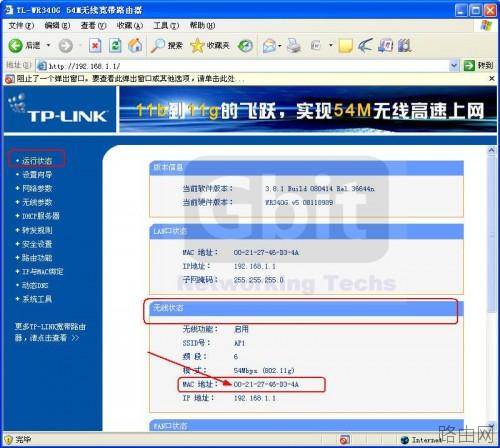The image size is (500, 448).
Task: Expand 无线参数 in the sidebar
Action: [37, 202]
